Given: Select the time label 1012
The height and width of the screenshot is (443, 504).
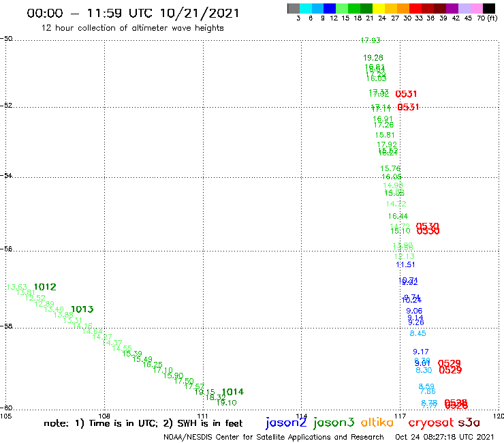Looking at the screenshot, I should pos(45,287).
